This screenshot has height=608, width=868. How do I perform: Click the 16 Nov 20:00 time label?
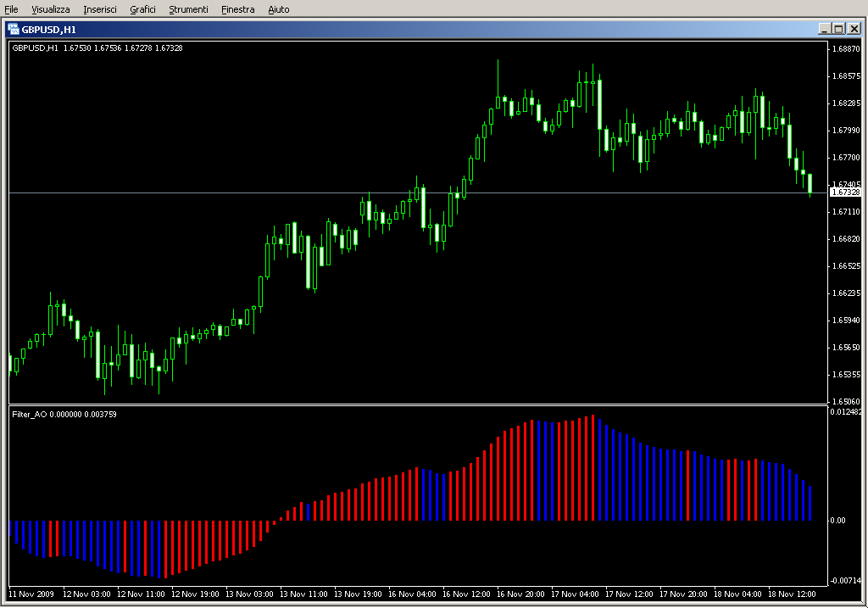click(520, 594)
